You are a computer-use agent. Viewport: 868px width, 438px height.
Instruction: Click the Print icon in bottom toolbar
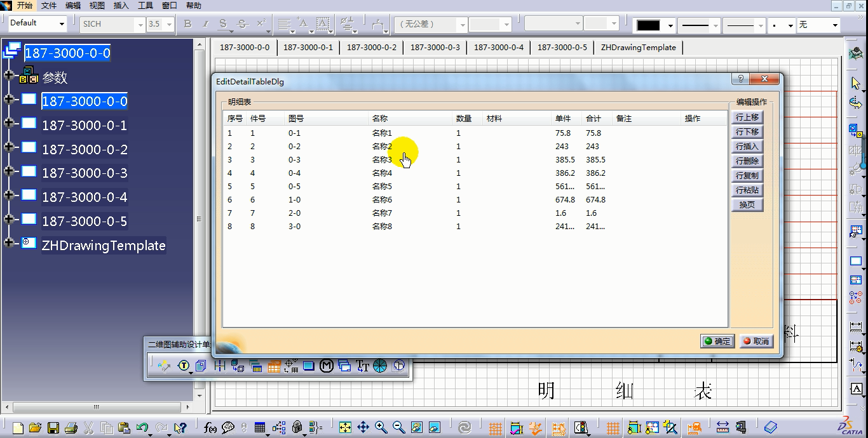71,427
